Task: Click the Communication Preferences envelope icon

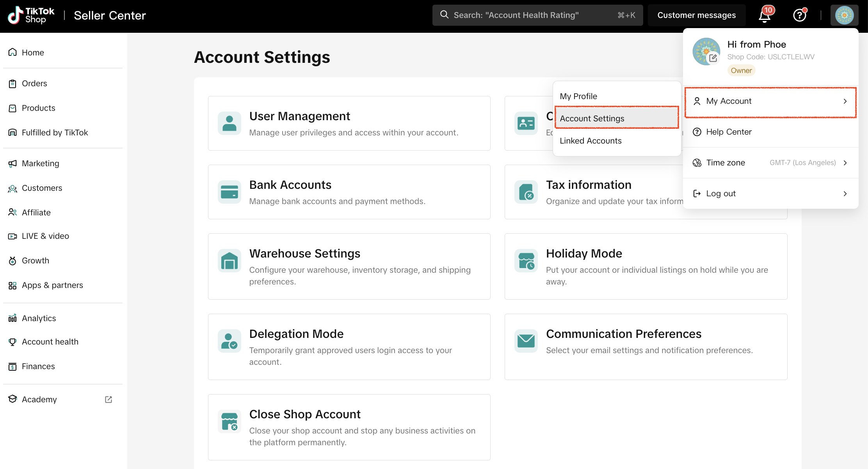Action: [526, 341]
